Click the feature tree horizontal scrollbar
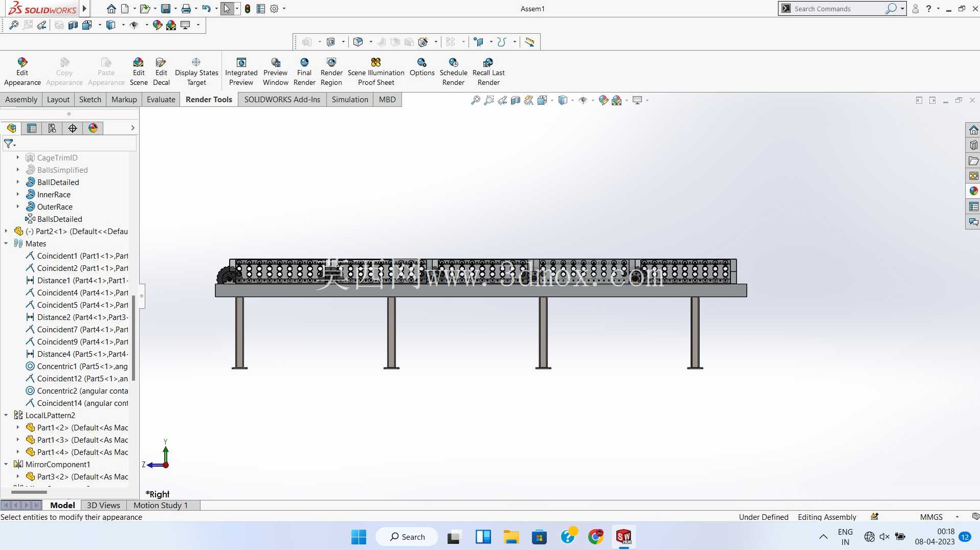This screenshot has width=980, height=550. [x=29, y=492]
